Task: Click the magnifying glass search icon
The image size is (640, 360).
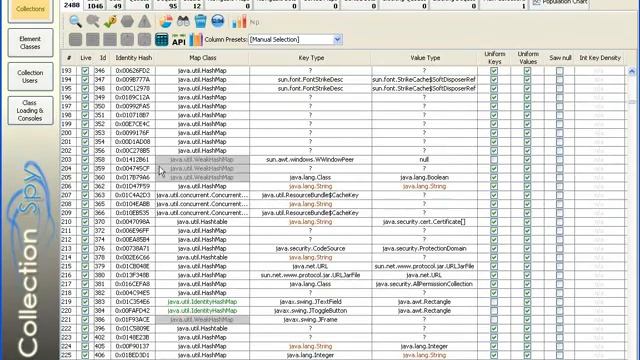Action: (75, 21)
